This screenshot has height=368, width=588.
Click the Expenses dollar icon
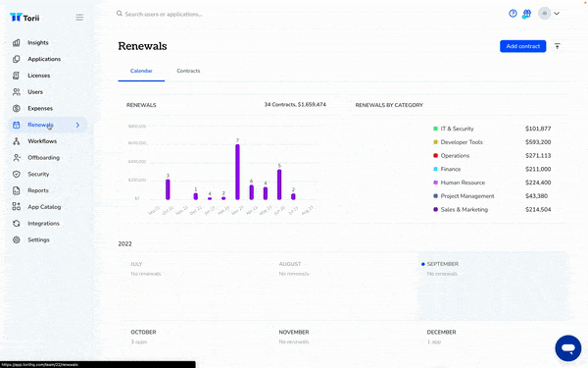tap(16, 108)
